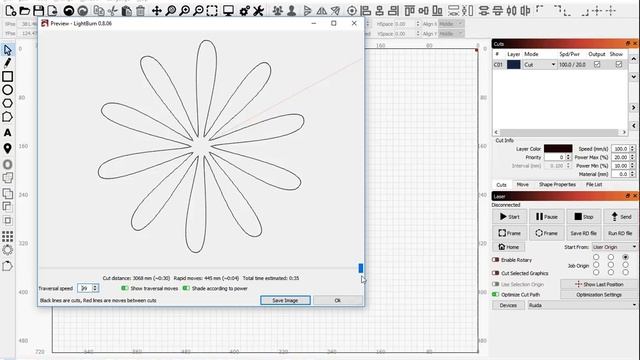Click the Import file icon in the toolbar
The image size is (640, 360).
pyautogui.click(x=52, y=11)
